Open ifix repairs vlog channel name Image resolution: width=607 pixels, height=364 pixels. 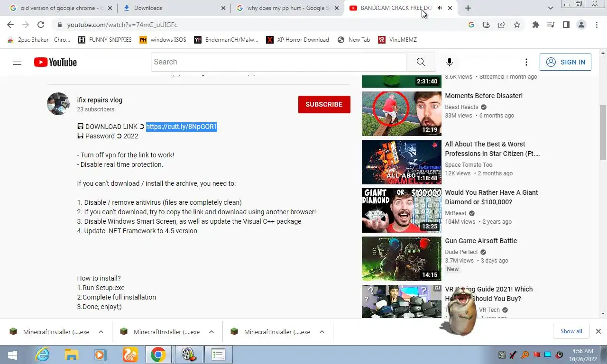(100, 100)
